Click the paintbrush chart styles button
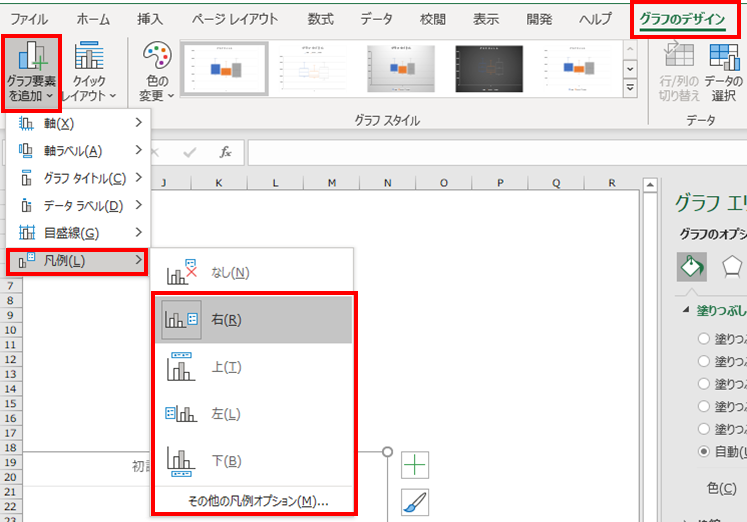747x522 pixels. pos(415,502)
